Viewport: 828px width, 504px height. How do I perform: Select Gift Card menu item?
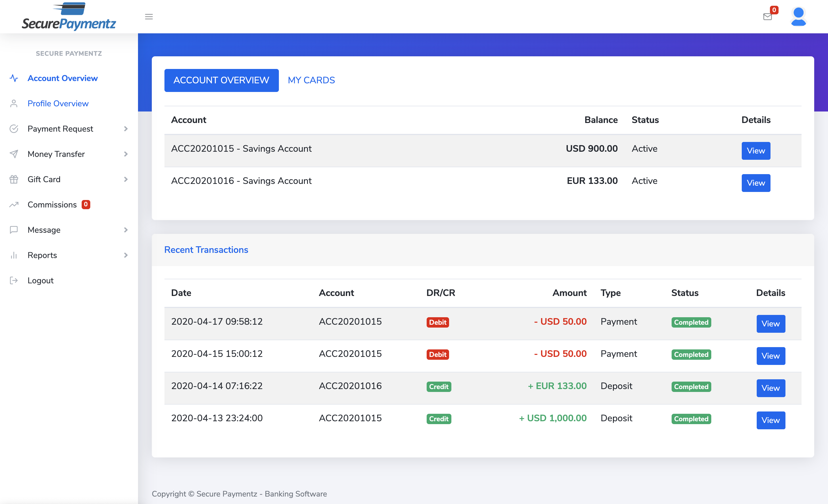click(x=44, y=179)
